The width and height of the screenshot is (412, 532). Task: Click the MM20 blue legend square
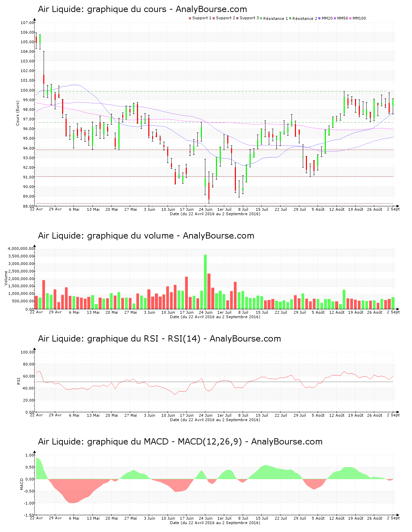319,18
